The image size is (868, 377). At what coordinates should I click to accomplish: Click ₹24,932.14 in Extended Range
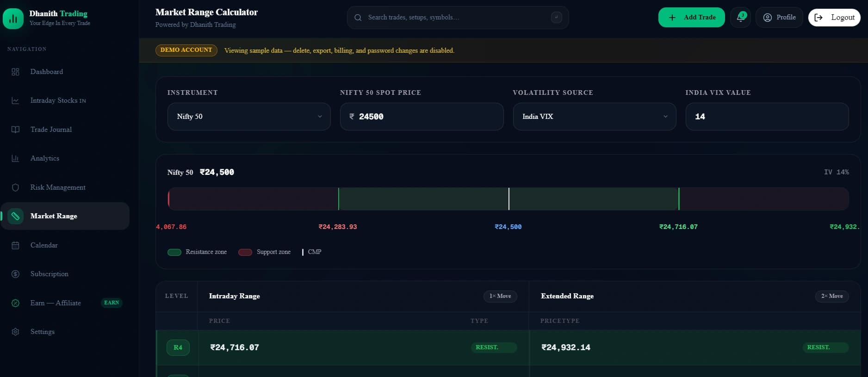click(x=566, y=347)
